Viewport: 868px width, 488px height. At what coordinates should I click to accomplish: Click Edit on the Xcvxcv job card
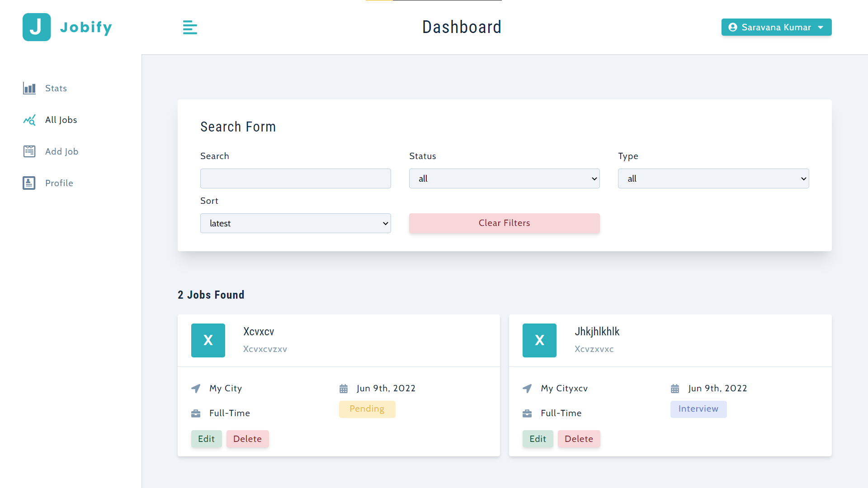(206, 438)
